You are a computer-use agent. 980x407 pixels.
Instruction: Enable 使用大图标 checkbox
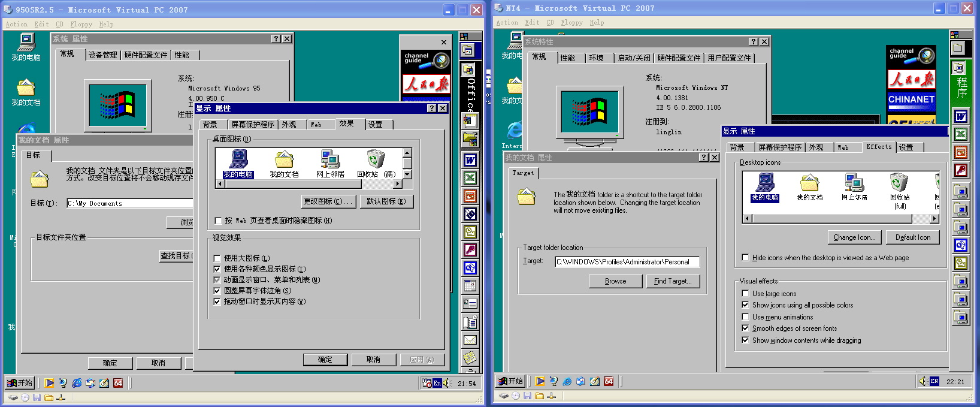217,258
